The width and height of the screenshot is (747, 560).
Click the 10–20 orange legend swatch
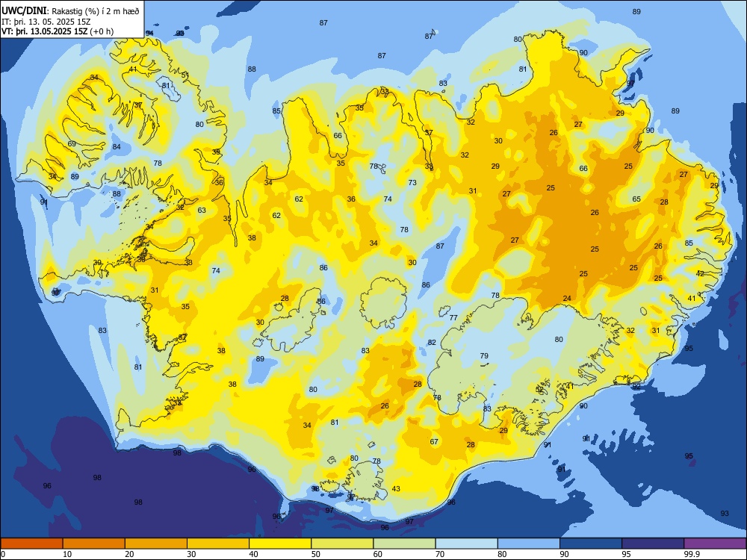click(x=94, y=544)
